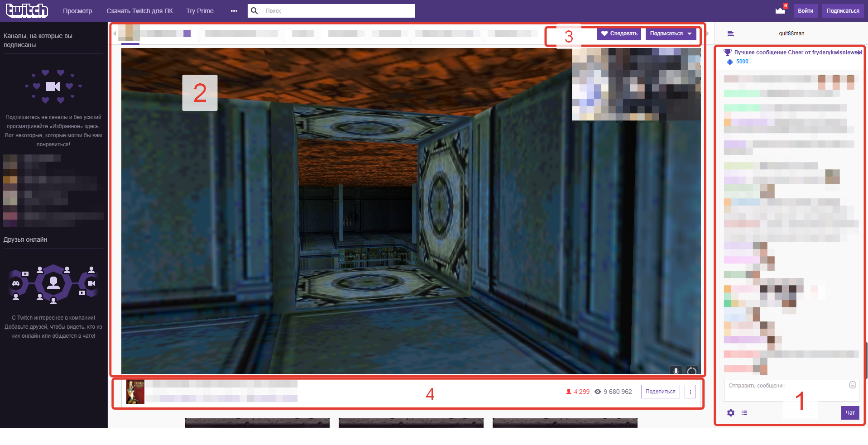Open the chat rooms list icon
Viewport: 868px width, 445px height.
[730, 33]
